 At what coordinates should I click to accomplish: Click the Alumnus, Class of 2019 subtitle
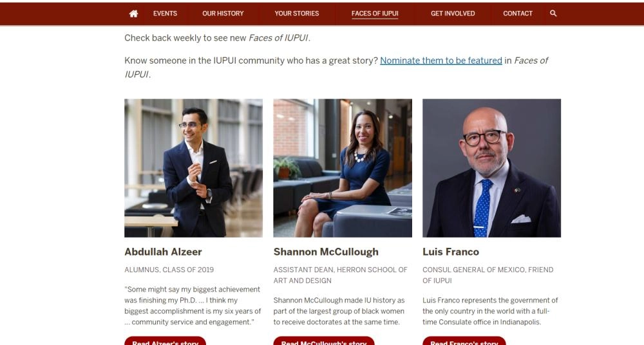coord(169,270)
